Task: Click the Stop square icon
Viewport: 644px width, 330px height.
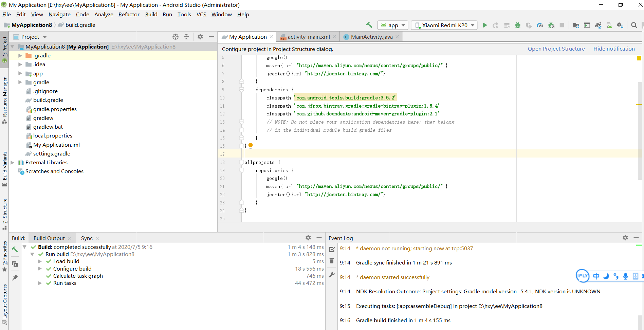Action: [x=562, y=25]
